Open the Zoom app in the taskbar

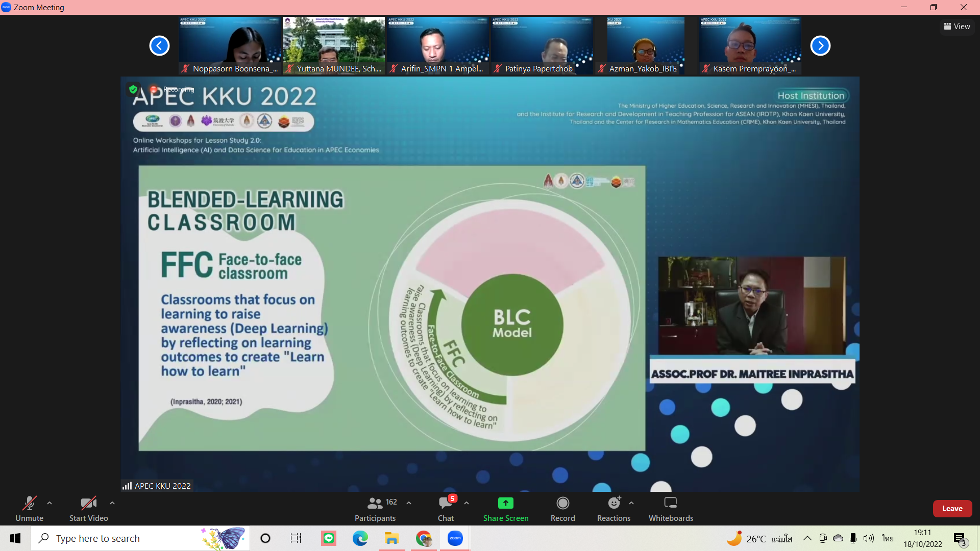[455, 538]
